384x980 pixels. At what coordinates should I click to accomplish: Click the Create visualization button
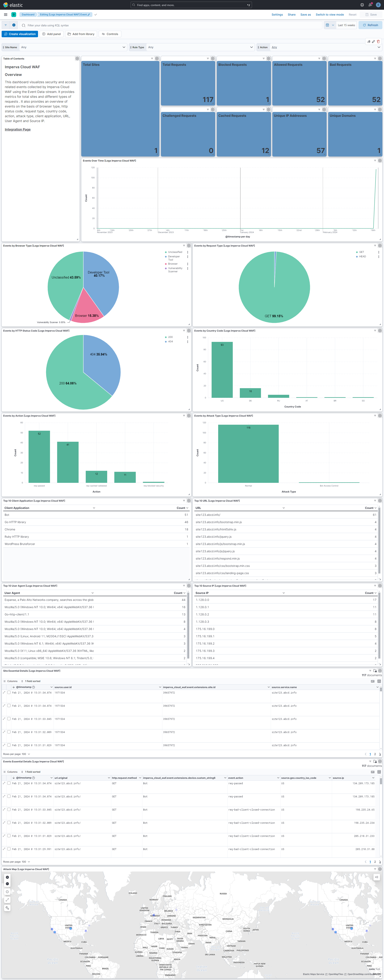point(20,34)
